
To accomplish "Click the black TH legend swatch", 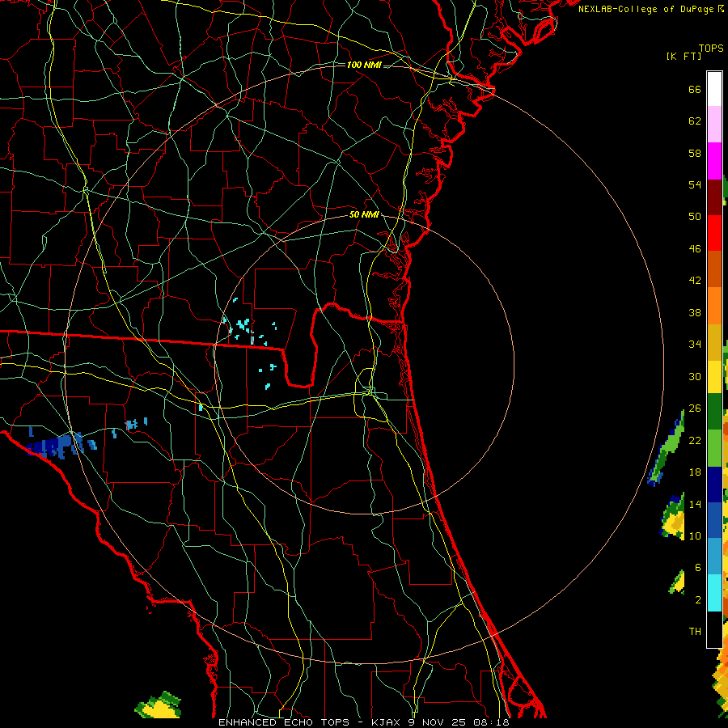I will (x=714, y=629).
